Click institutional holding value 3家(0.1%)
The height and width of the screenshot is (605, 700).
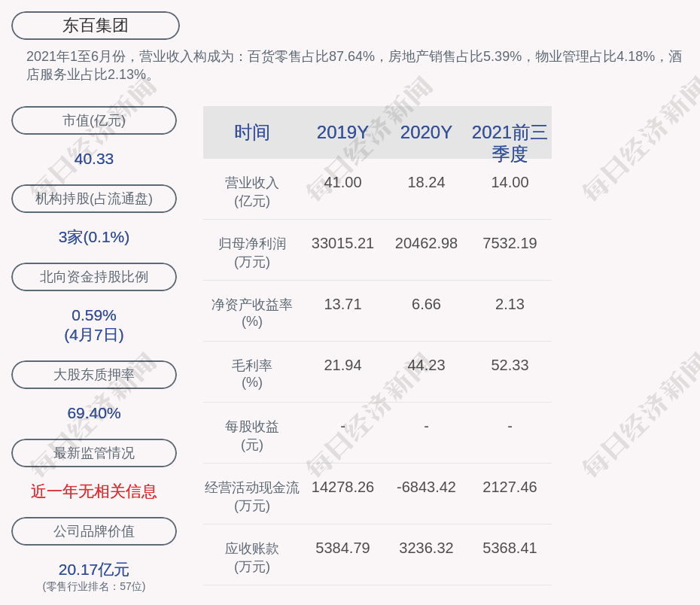coord(94,237)
